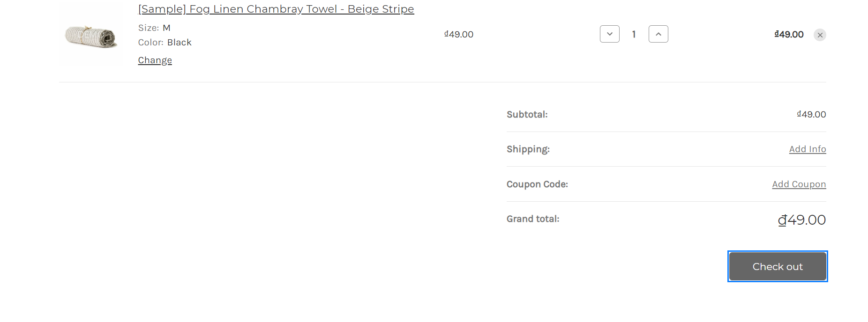The width and height of the screenshot is (868, 322).
Task: Click the quantity value 1
Action: [634, 34]
